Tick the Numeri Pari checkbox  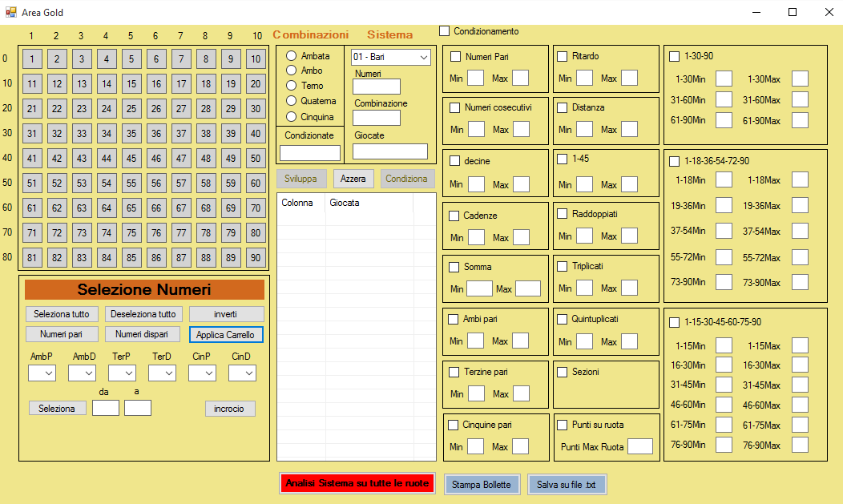tap(456, 57)
